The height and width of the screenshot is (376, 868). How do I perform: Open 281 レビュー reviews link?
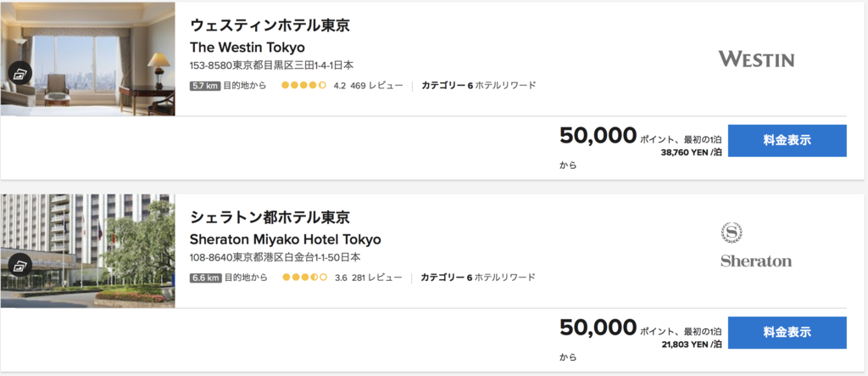click(x=376, y=278)
